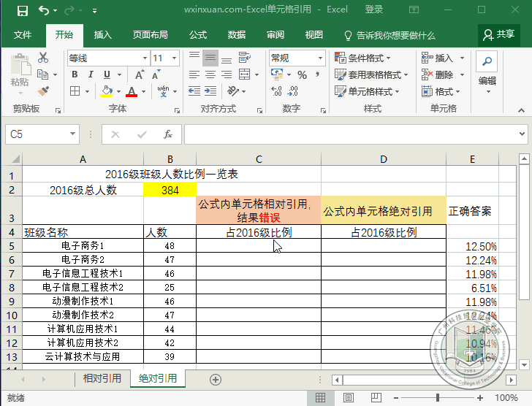Apply bold formatting to selected cell
Screen dimensions: 532x406
click(75, 74)
